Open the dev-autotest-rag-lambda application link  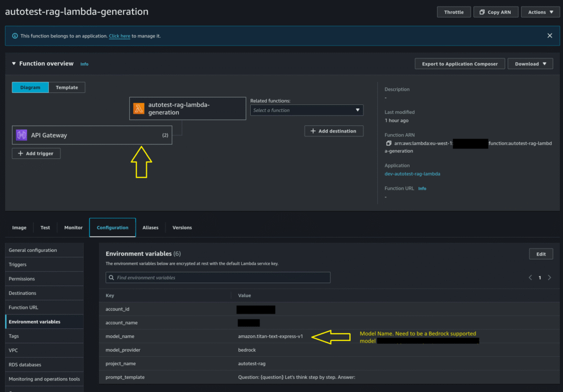(x=412, y=174)
